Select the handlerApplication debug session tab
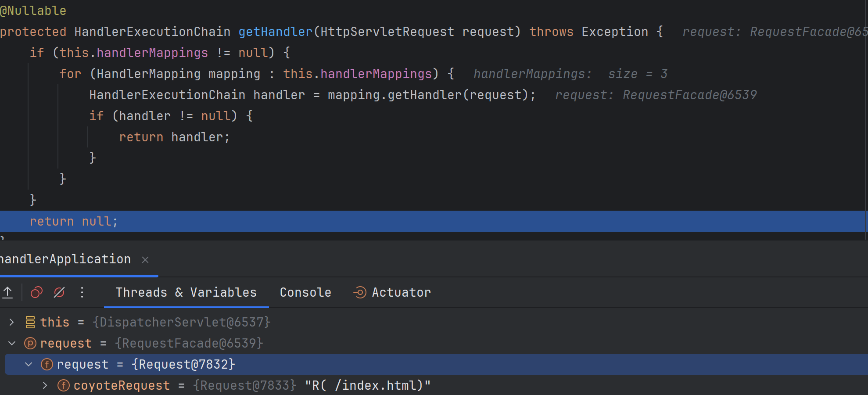This screenshot has height=395, width=868. coord(66,259)
